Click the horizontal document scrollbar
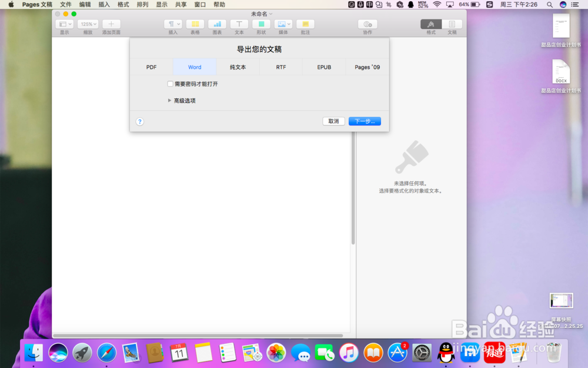 (198, 336)
